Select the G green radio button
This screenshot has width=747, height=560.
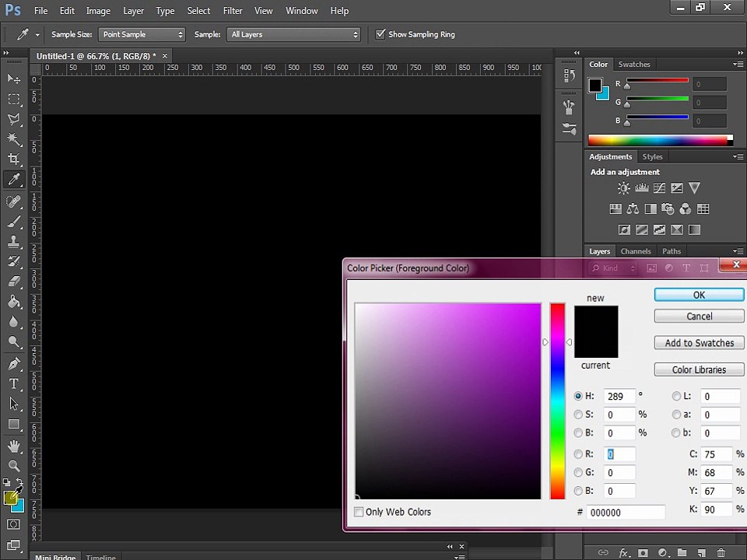point(578,472)
